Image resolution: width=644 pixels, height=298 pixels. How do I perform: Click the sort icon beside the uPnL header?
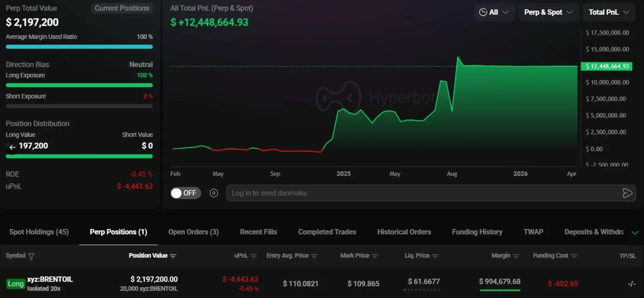click(x=254, y=256)
